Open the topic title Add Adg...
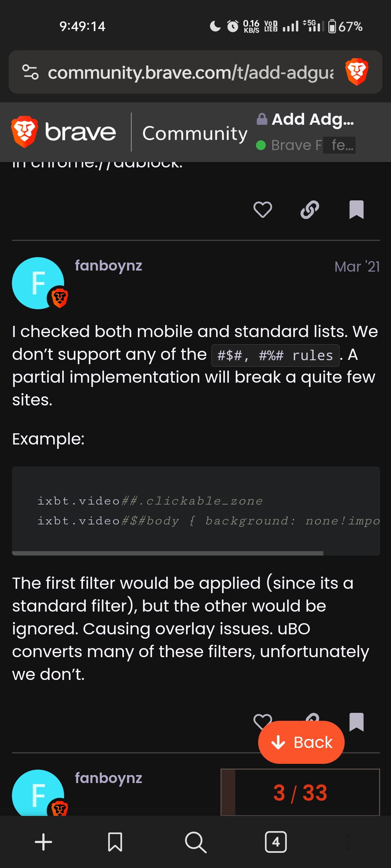The height and width of the screenshot is (868, 391). [312, 119]
